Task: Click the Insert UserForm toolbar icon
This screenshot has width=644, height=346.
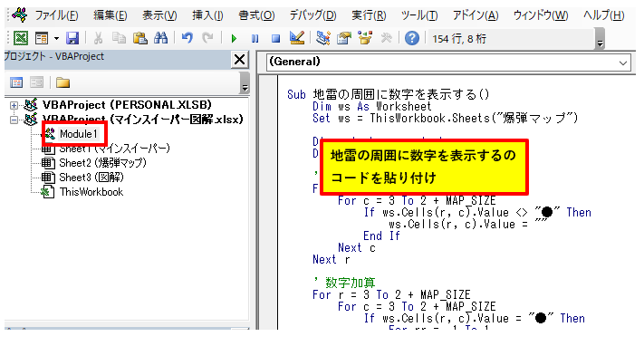Action: (42, 38)
